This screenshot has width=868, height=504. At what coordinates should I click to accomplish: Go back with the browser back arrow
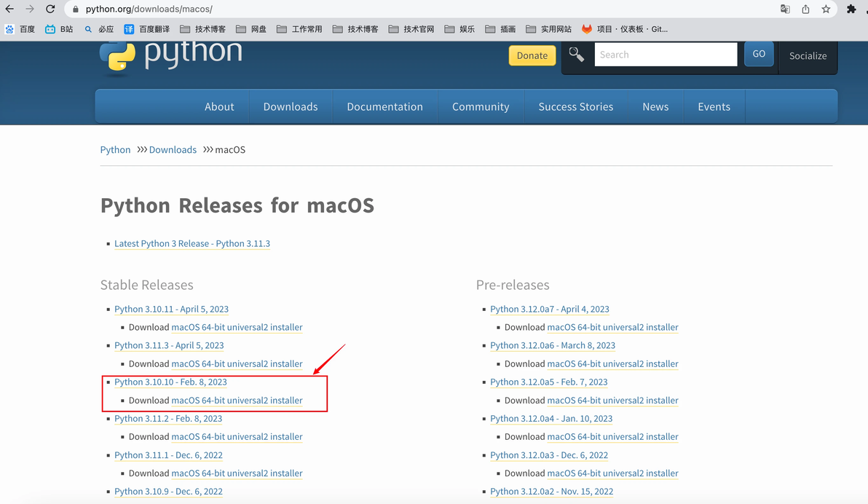pyautogui.click(x=9, y=9)
